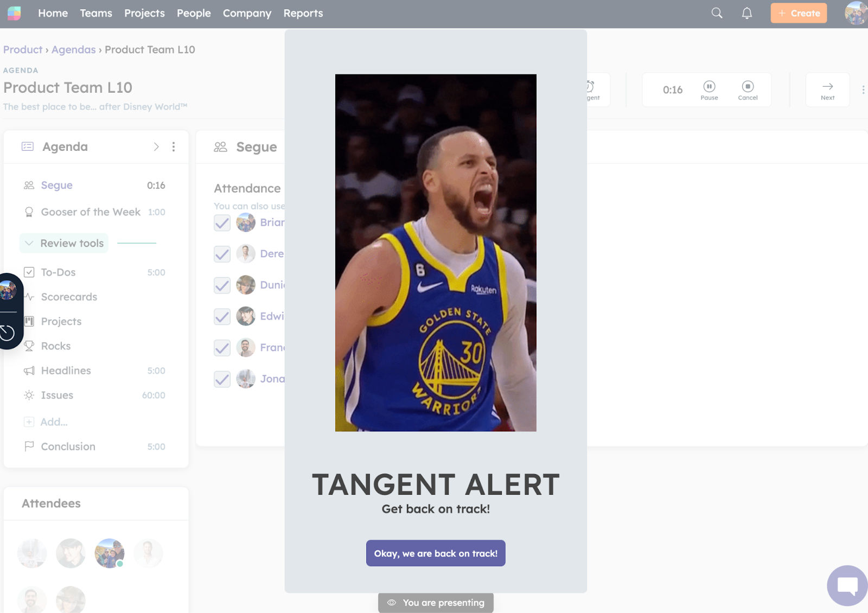868x613 pixels.
Task: Open the chat support bubble
Action: click(847, 586)
